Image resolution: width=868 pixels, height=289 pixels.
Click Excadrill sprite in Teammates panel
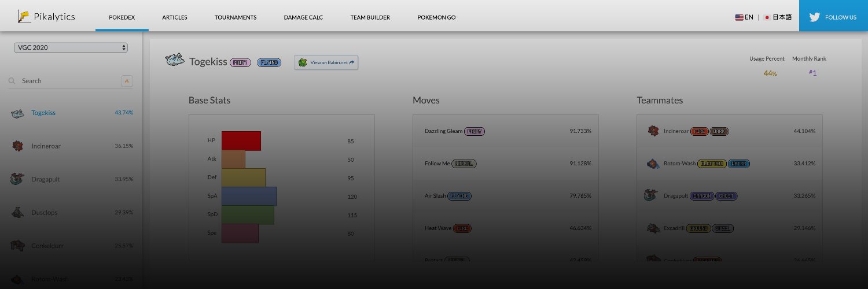point(653,228)
